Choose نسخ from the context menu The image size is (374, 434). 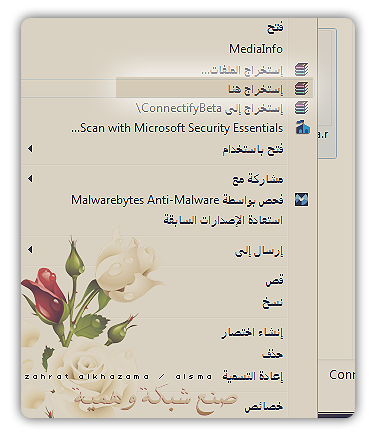272,302
